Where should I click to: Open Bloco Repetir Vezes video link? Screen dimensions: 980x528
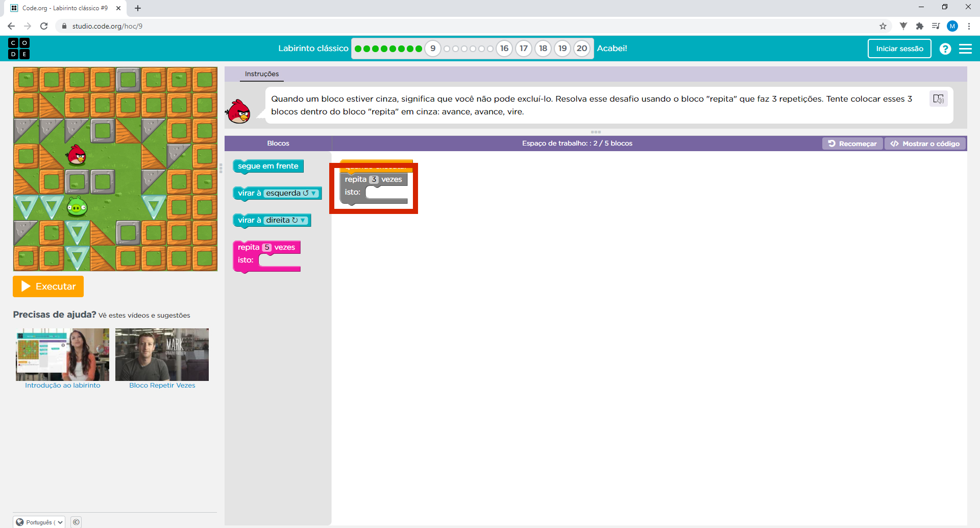point(162,386)
